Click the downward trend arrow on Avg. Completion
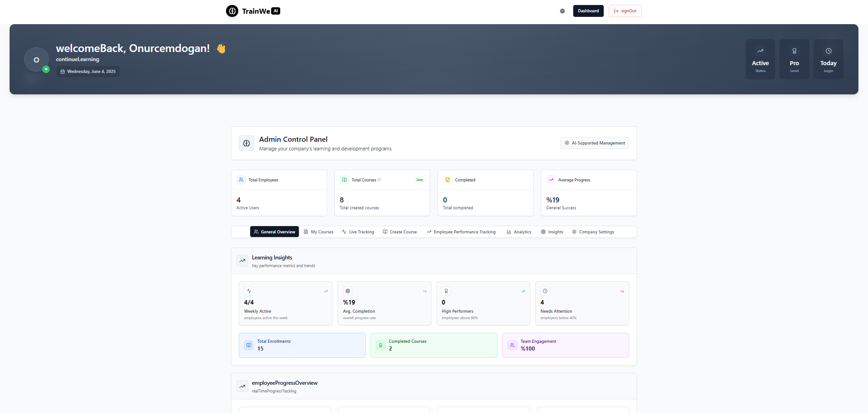This screenshot has width=868, height=413. [425, 291]
